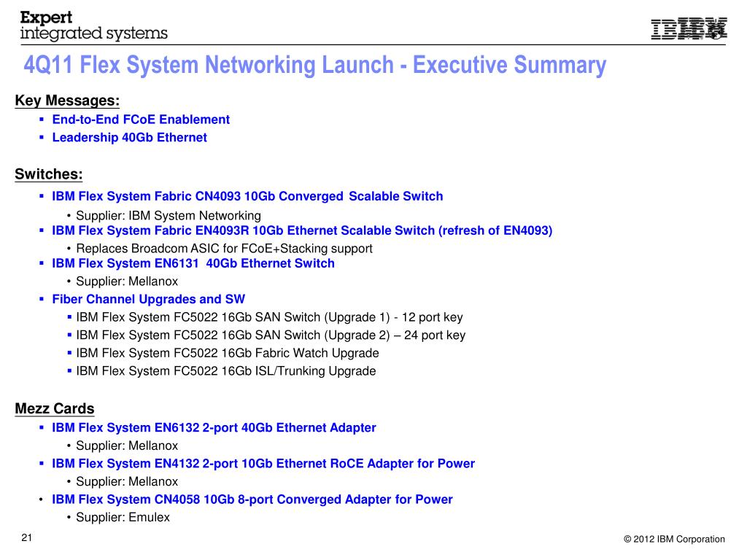
Task: Select 'FC5022 16Gb Fabric Watch Upgrade' line
Action: point(228,354)
